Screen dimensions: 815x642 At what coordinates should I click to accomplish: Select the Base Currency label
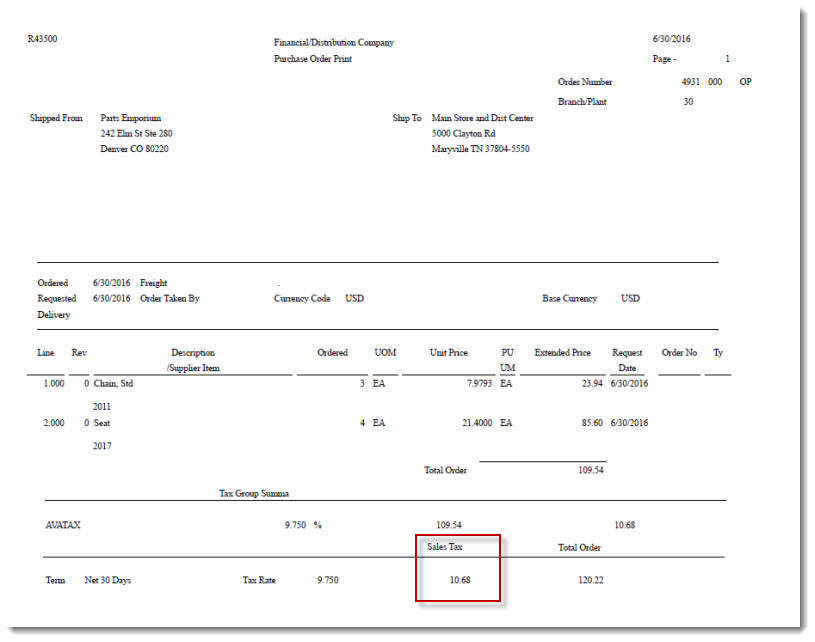click(569, 299)
